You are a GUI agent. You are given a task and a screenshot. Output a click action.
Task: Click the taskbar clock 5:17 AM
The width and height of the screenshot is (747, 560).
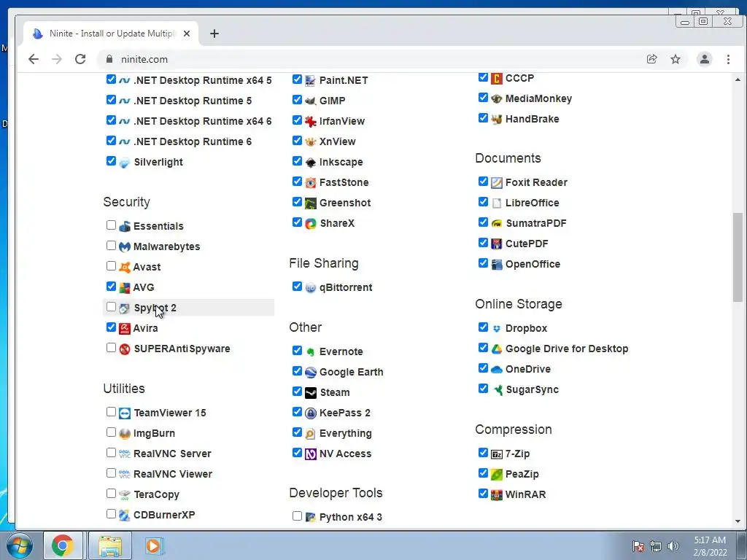click(x=710, y=540)
